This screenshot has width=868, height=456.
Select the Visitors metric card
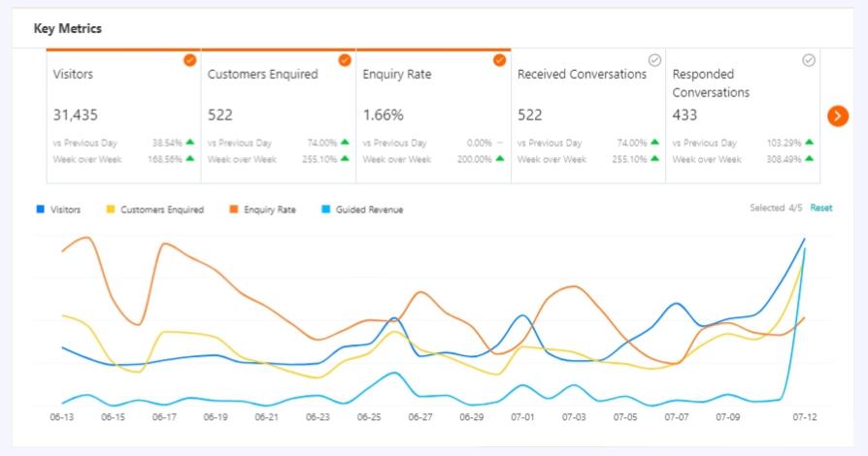(123, 115)
